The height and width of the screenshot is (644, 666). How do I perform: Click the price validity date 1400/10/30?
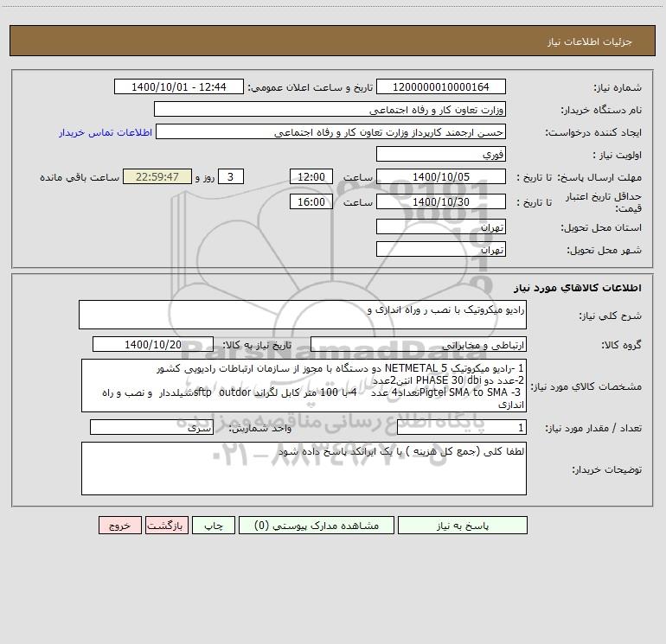(441, 201)
